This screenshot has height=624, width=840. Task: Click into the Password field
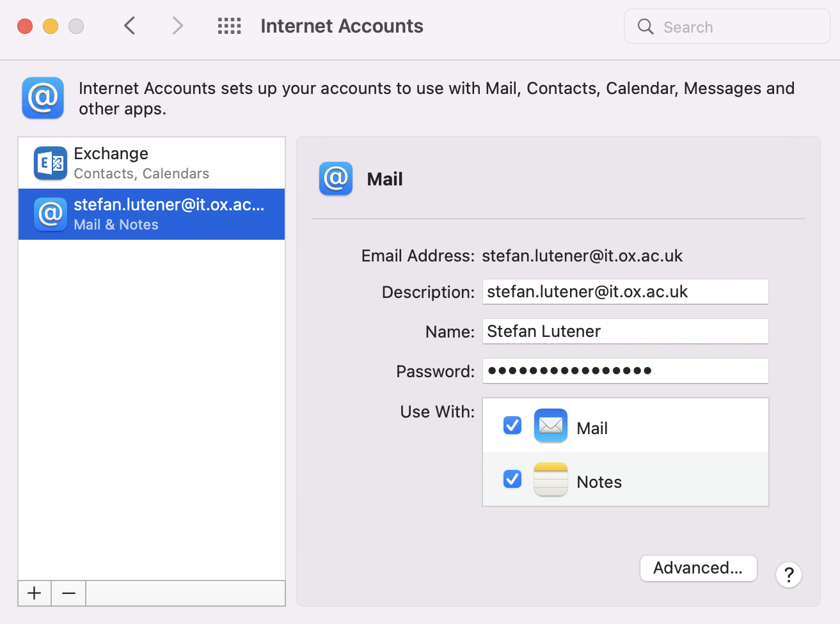(x=625, y=371)
